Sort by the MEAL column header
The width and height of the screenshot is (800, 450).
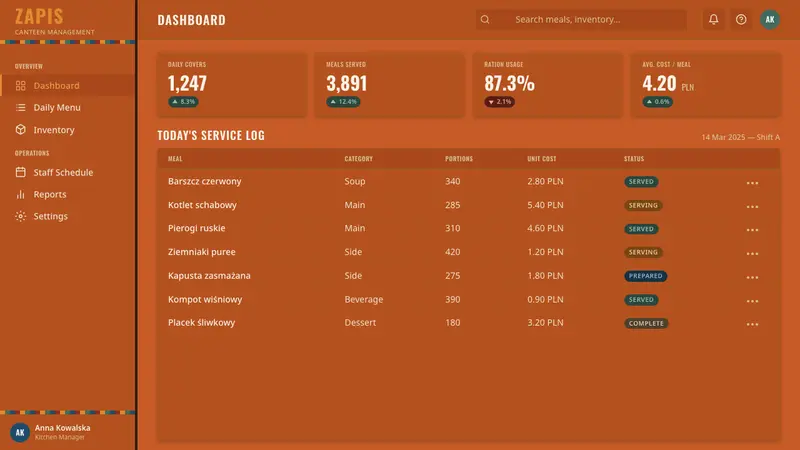pyautogui.click(x=175, y=159)
